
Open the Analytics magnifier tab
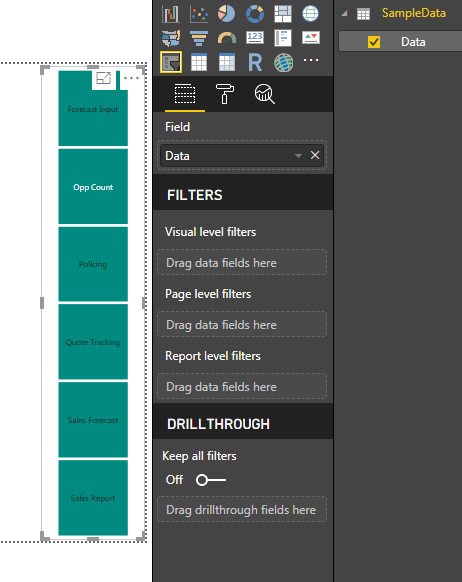click(x=264, y=94)
